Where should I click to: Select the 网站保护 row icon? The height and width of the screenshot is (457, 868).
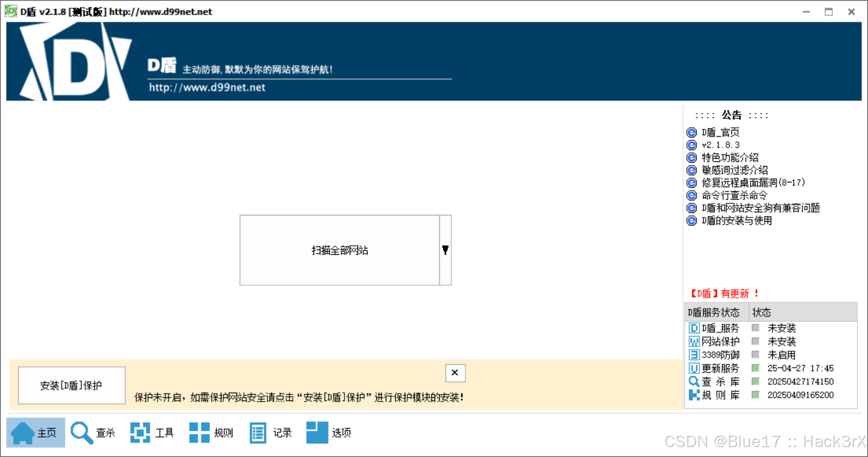click(x=694, y=342)
